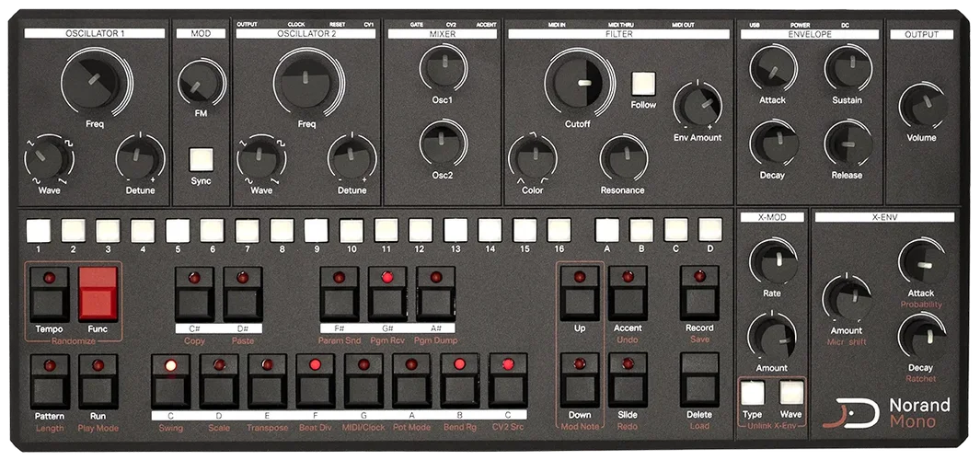Click the Env Amount knob
980x460 pixels.
click(698, 105)
